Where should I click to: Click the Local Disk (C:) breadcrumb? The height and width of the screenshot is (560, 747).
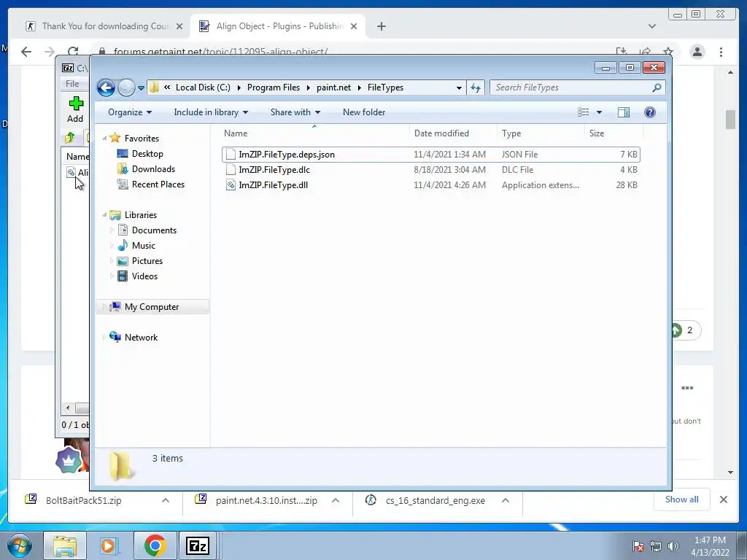[x=203, y=87]
